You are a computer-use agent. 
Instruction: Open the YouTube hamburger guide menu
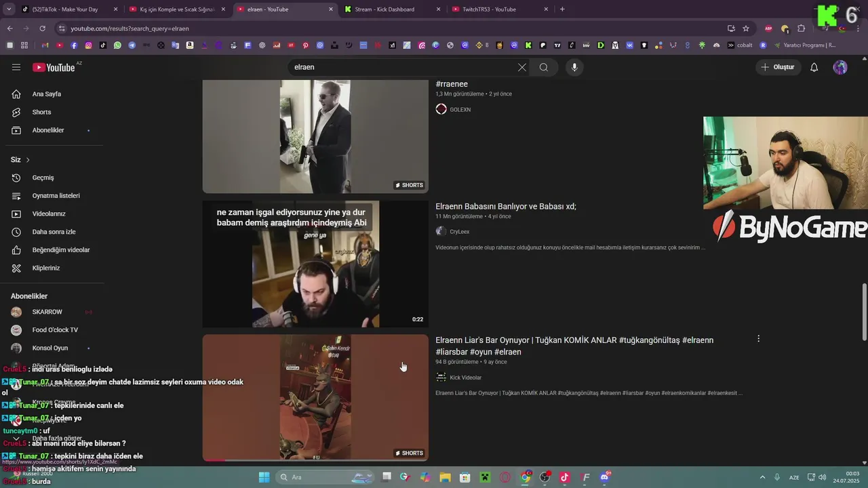[x=16, y=67]
